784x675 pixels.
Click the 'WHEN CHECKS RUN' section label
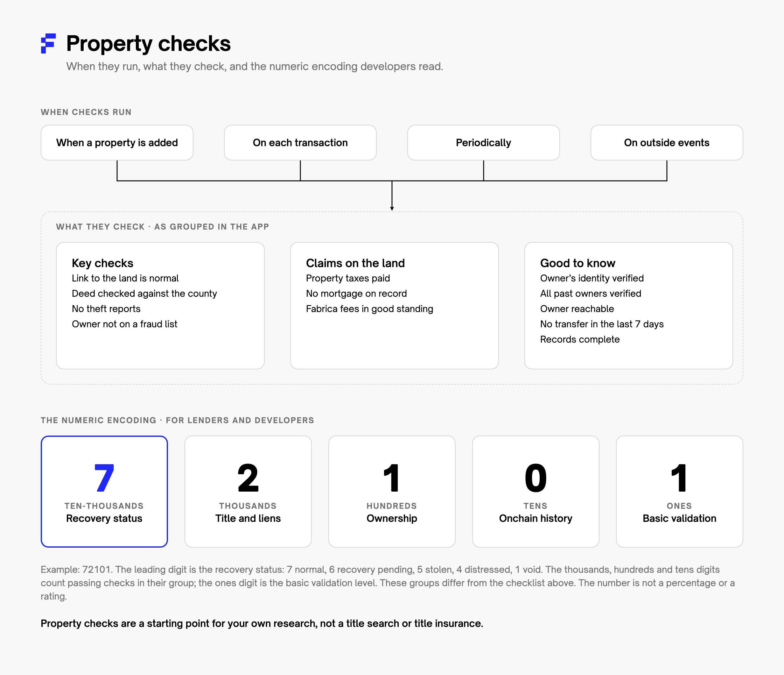coord(86,112)
